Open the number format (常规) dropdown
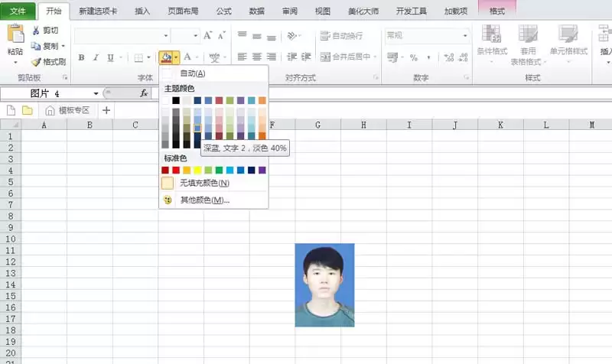The height and width of the screenshot is (364, 612). pyautogui.click(x=465, y=36)
